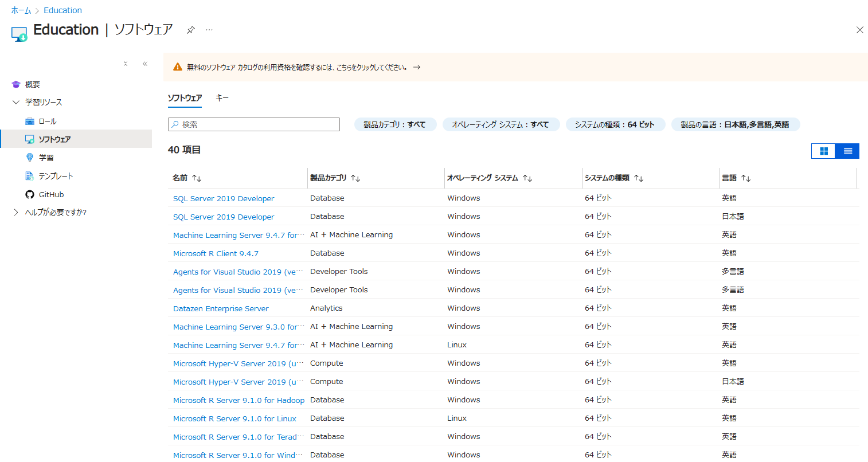Expand ヘルプが必要ですか? section
The width and height of the screenshot is (868, 462).
click(16, 212)
